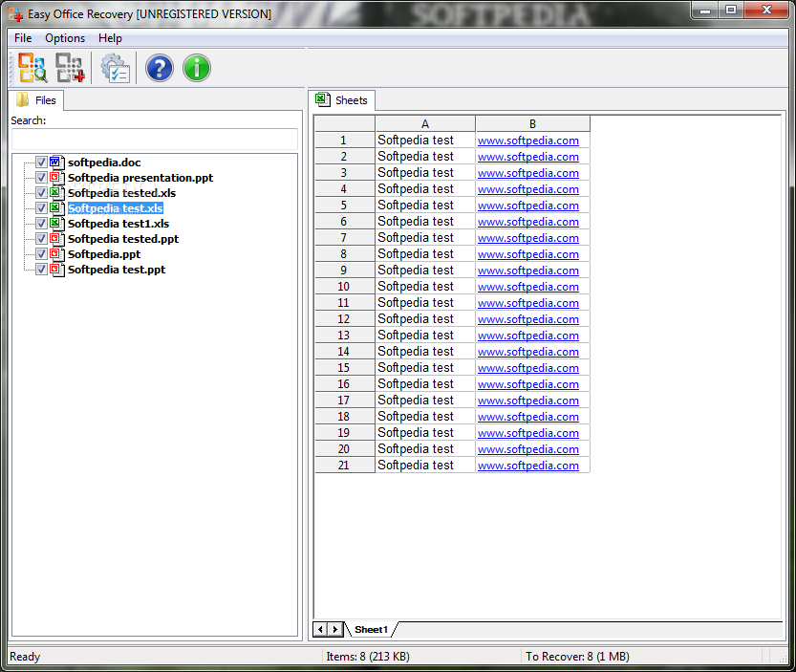The height and width of the screenshot is (672, 796).
Task: Open www.softpedia.com link in row 1
Action: [x=527, y=141]
